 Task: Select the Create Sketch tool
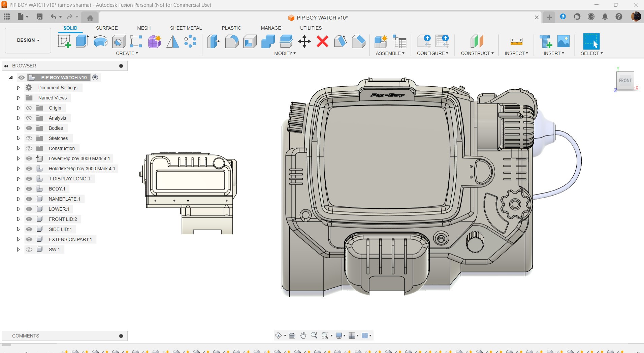point(64,41)
